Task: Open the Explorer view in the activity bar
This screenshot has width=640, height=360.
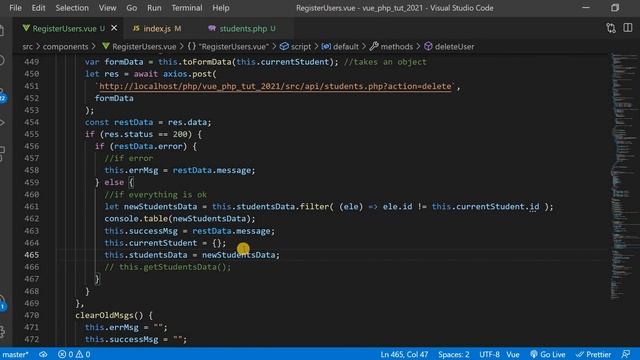Action: pyautogui.click(x=2, y=31)
